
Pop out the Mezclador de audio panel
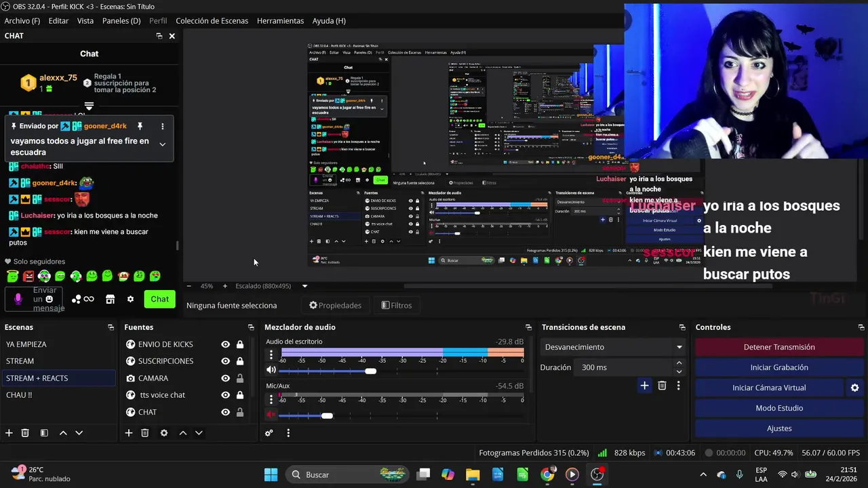click(528, 327)
